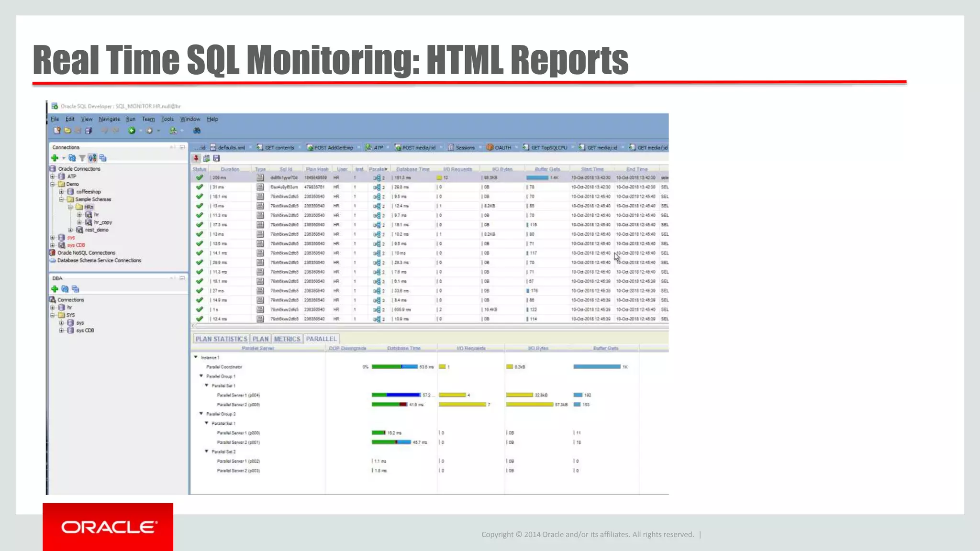Screen dimensions: 980x551
Task: Sort by the Database Time column header
Action: [412, 169]
